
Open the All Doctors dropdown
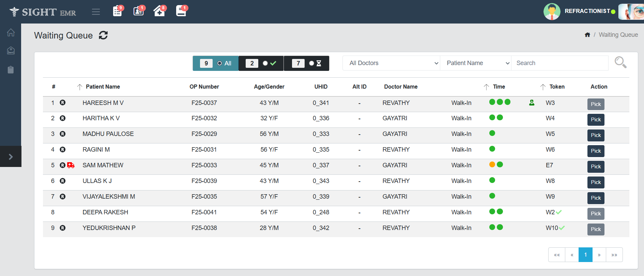point(391,63)
